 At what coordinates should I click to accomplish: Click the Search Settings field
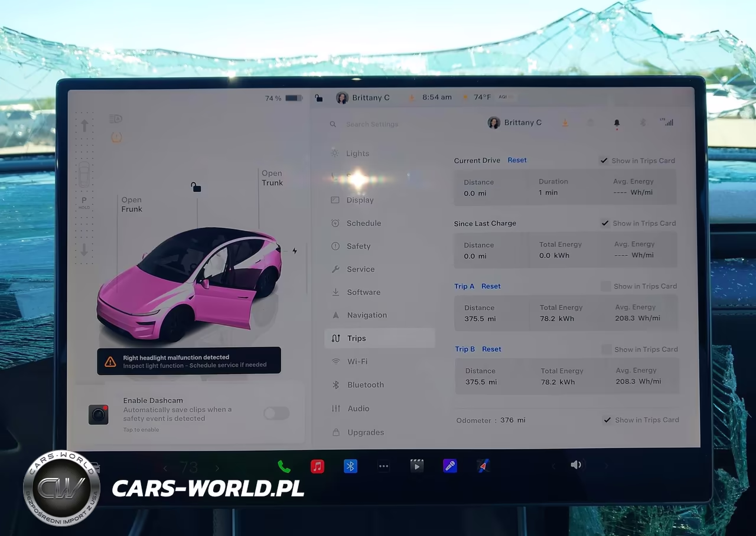372,125
